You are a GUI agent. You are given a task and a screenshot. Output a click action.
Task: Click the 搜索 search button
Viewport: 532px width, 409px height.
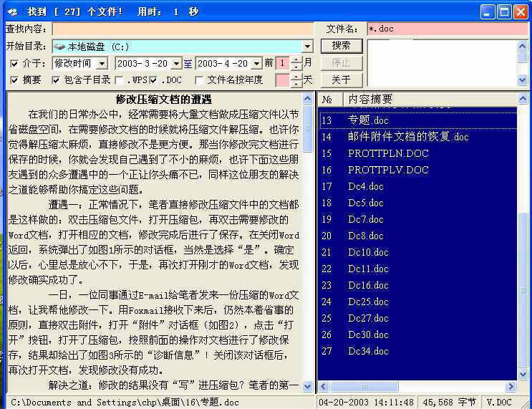pos(342,45)
